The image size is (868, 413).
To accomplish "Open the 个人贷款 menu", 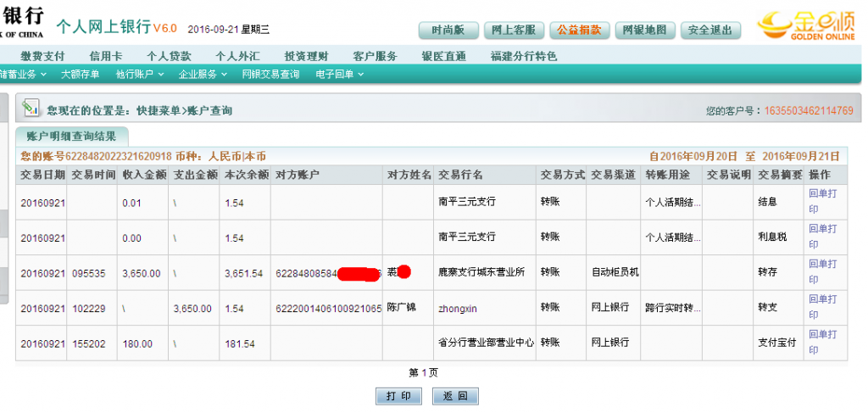I will coord(169,56).
